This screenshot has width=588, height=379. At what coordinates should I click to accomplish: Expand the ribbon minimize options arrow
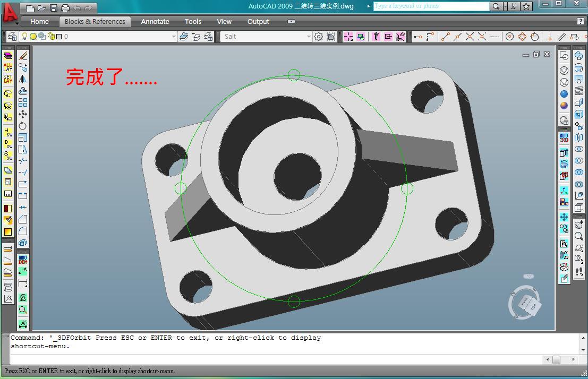(291, 22)
